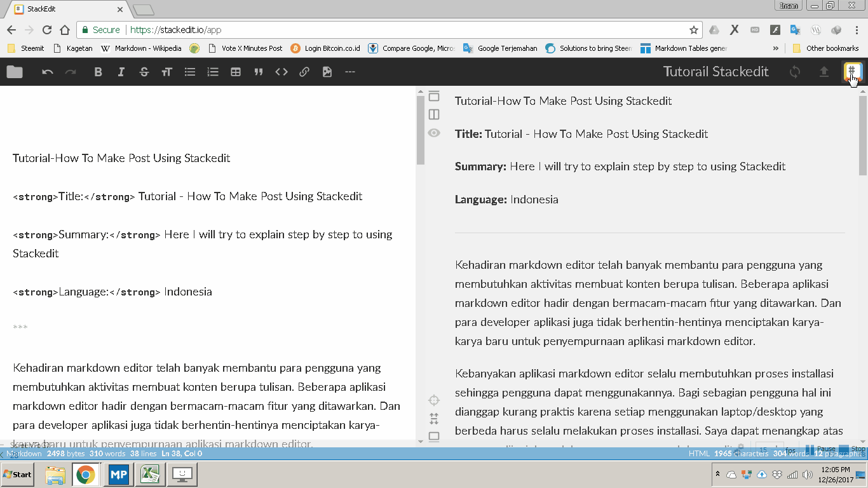
Task: Open the Vote X Minutes Post bookmark
Action: tap(245, 48)
